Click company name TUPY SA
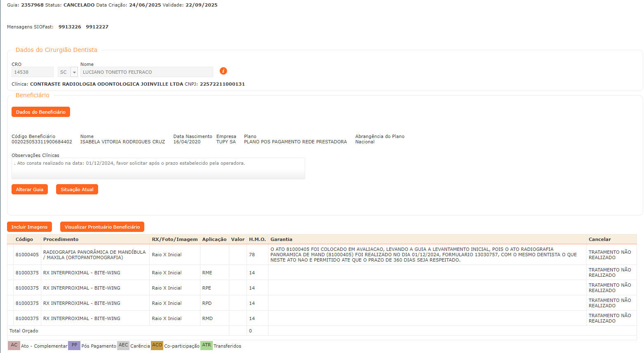644x353 pixels. 226,142
